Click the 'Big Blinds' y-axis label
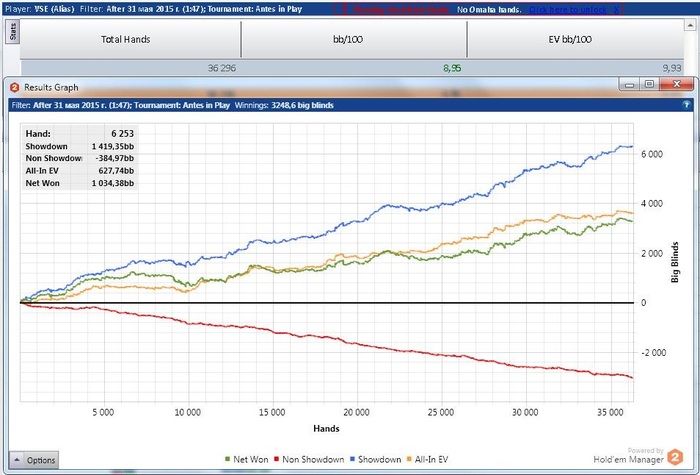 (x=675, y=262)
